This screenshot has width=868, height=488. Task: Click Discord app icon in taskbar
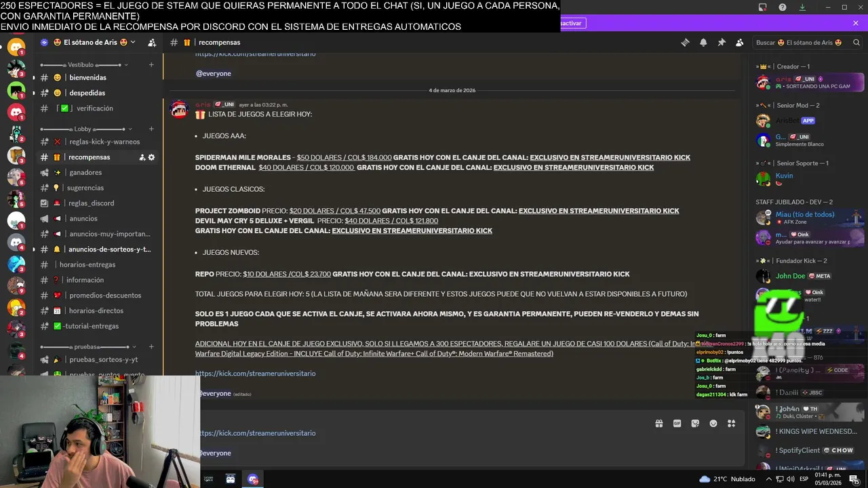(x=253, y=479)
